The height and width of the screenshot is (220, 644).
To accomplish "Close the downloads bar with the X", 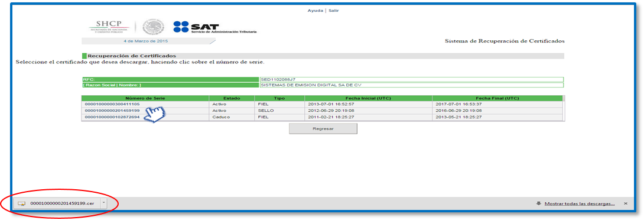I will (x=626, y=203).
